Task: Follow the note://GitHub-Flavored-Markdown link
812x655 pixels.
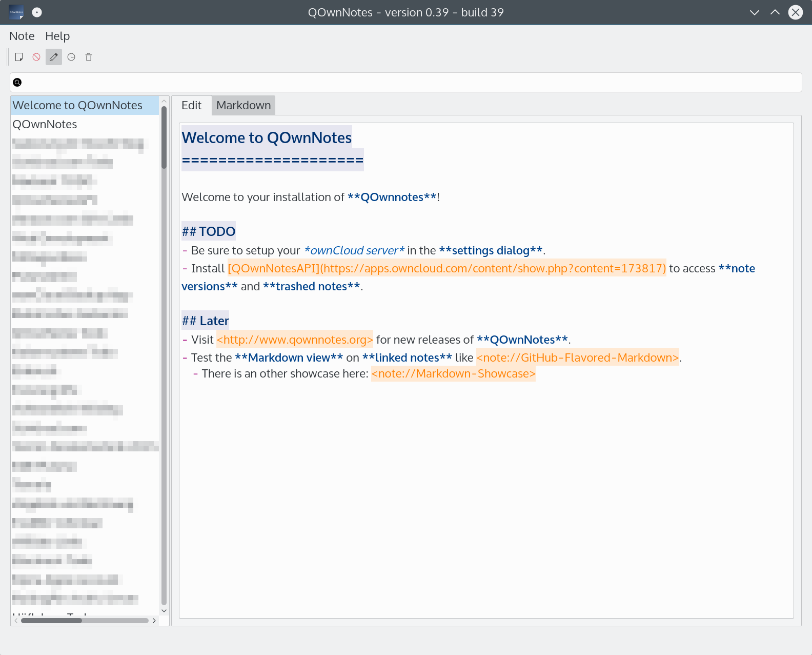Action: [578, 358]
